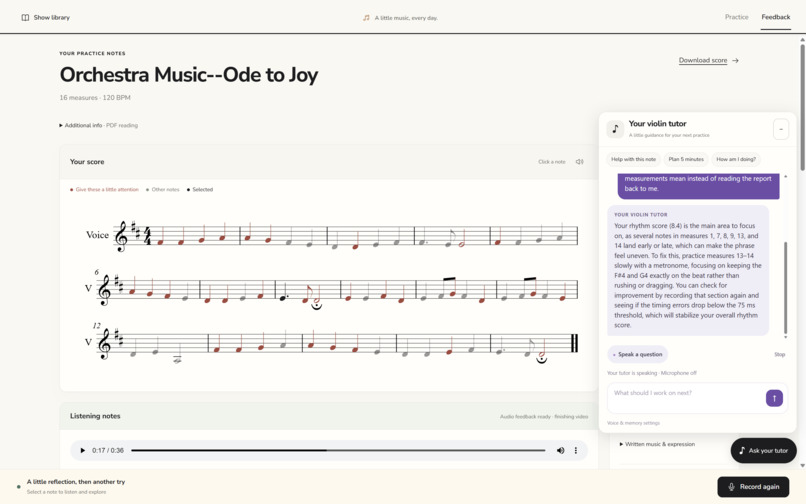
Task: Select the 'Other notes' legend label
Action: click(x=162, y=190)
